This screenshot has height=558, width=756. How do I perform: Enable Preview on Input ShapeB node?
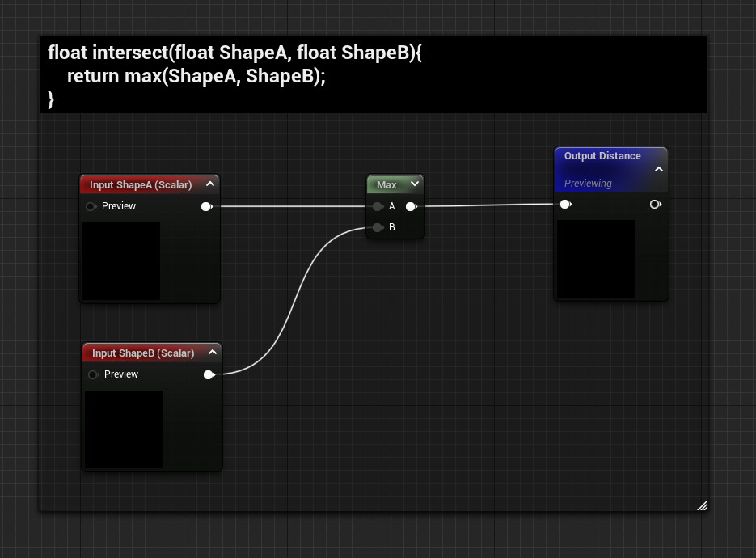pos(93,374)
